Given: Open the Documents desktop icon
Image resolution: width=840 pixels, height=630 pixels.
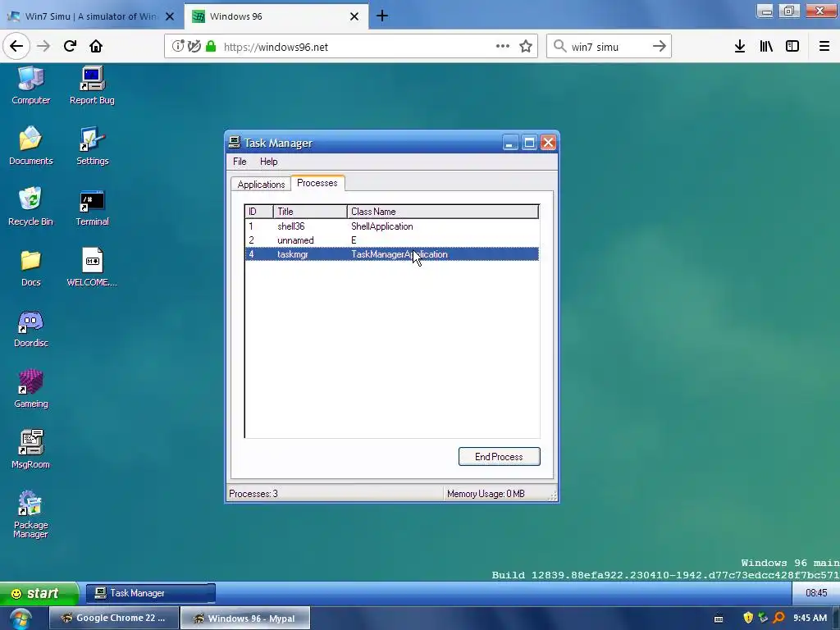Looking at the screenshot, I should tap(30, 146).
